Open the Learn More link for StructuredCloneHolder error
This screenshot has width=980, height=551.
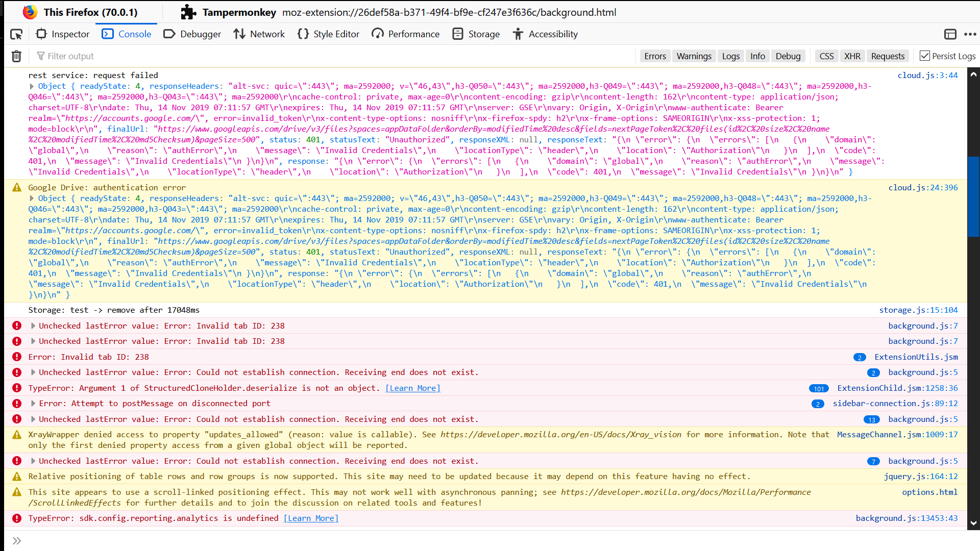[412, 388]
